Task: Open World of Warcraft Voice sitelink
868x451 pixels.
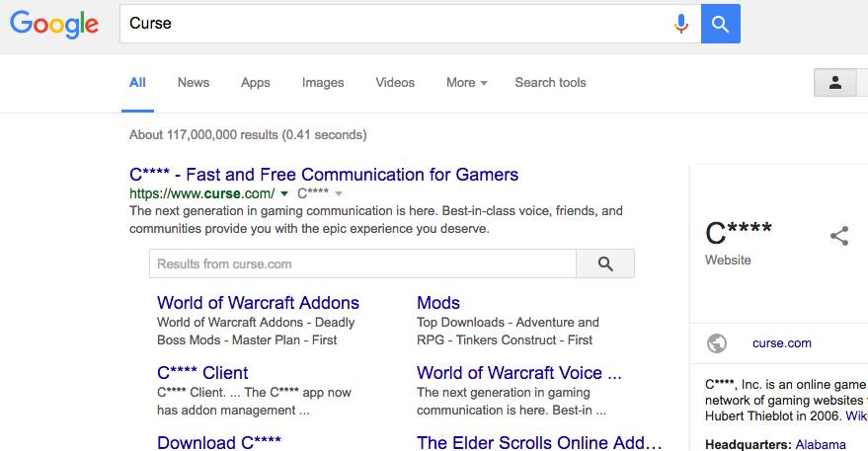Action: 518,372
